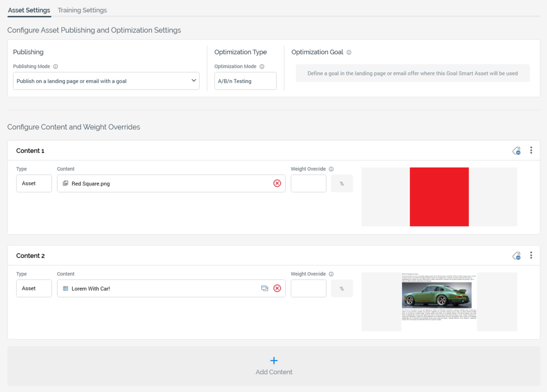Click the info icon next to Optimization Mode
The height and width of the screenshot is (392, 547).
262,67
